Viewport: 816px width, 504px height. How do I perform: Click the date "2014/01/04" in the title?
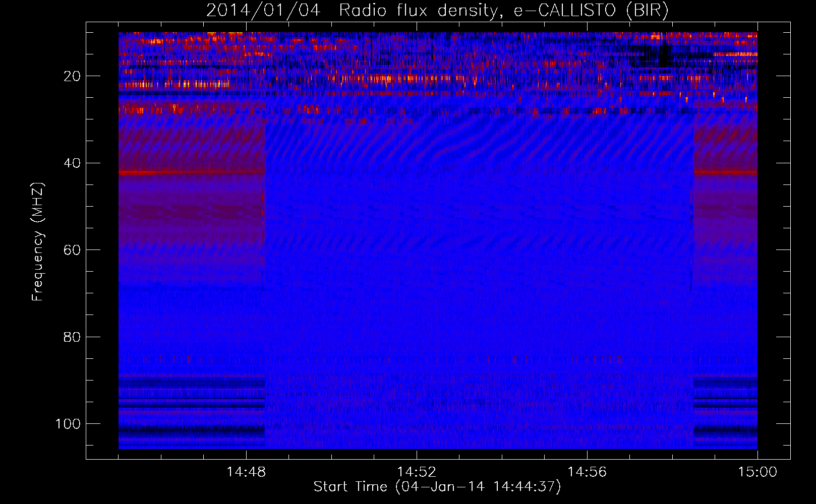(x=263, y=11)
